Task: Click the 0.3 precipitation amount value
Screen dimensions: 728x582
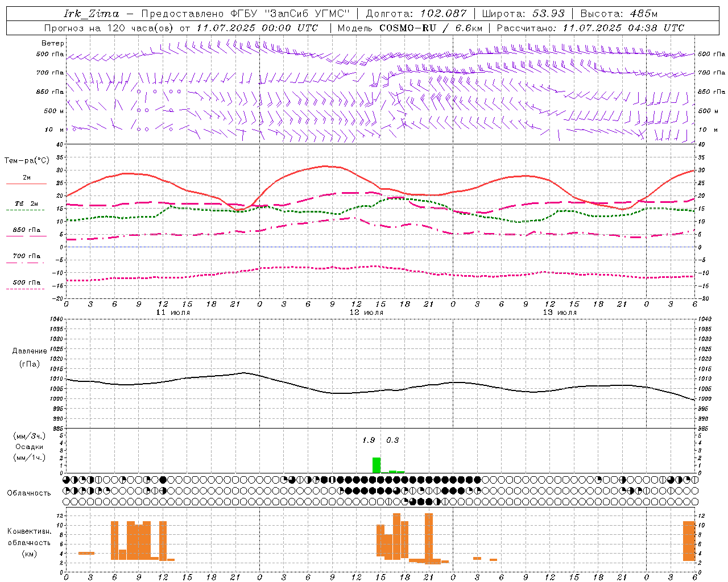Action: coord(392,440)
